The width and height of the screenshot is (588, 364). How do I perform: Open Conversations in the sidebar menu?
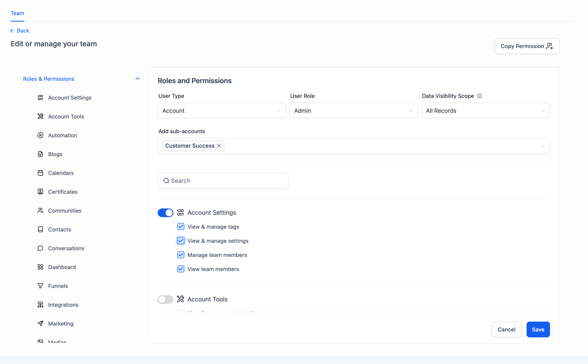pos(66,248)
